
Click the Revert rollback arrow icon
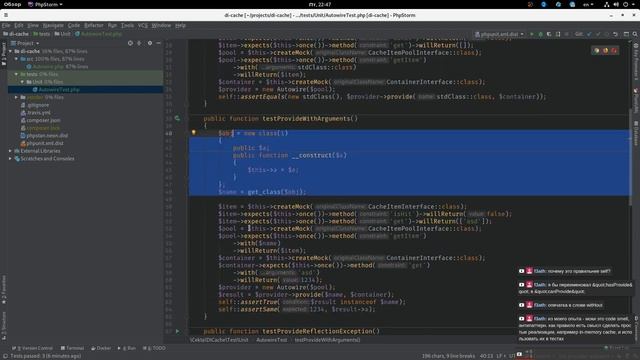tap(616, 34)
